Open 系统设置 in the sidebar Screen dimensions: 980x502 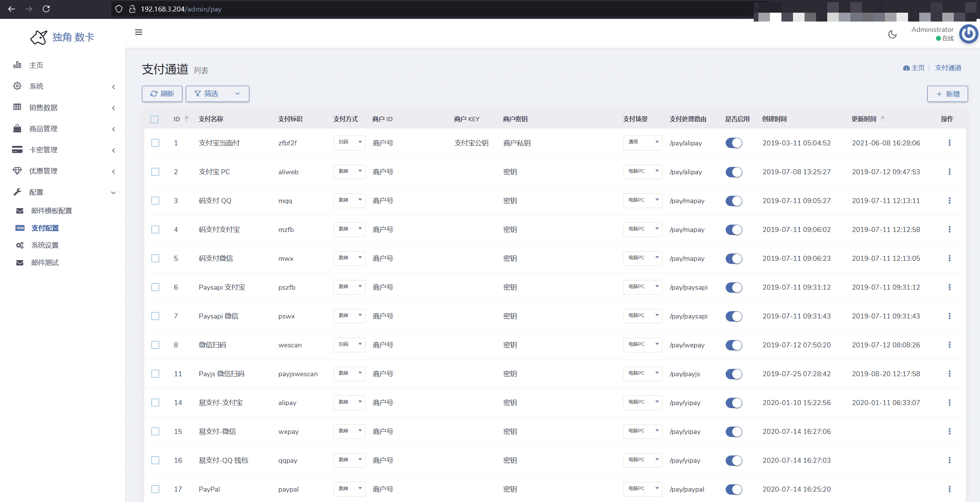pos(45,245)
